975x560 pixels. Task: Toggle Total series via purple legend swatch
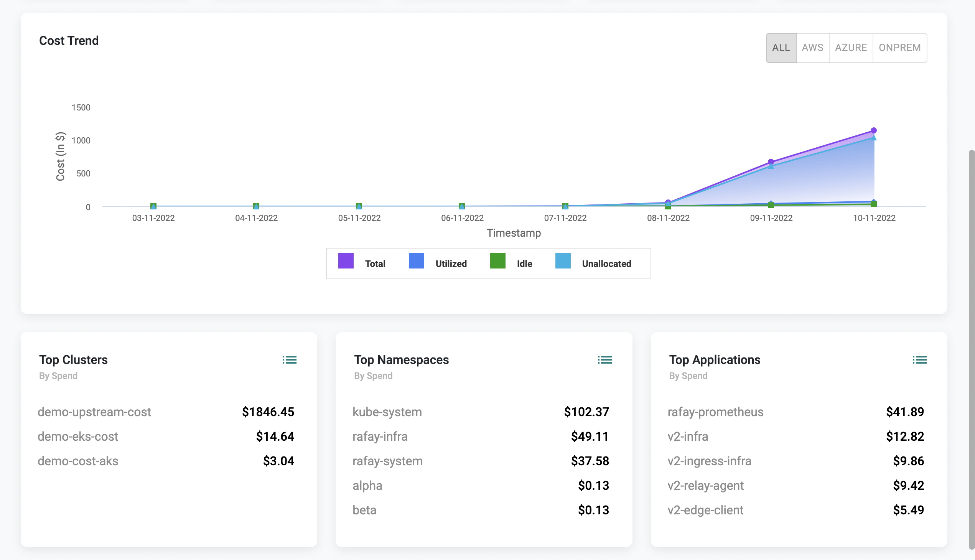click(345, 261)
